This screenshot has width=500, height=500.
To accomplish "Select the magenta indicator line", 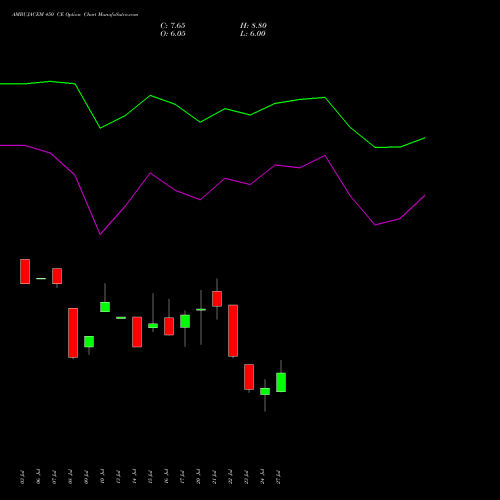I will tap(212, 190).
